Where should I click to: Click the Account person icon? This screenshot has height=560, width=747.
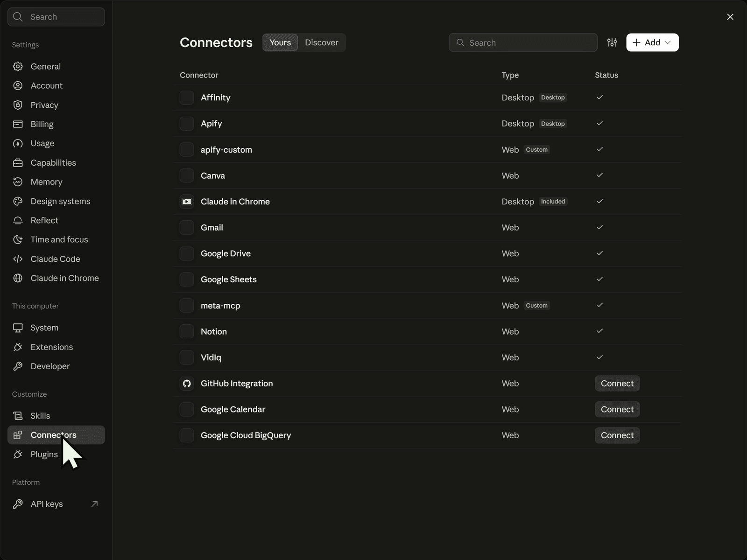[18, 85]
